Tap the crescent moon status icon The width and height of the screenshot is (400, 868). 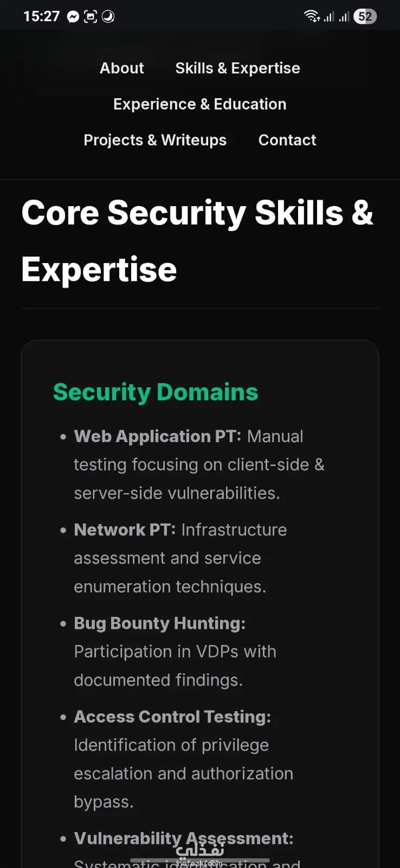(x=108, y=17)
